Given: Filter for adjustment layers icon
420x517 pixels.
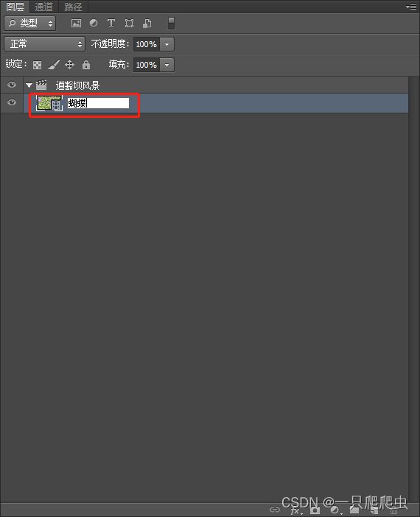Looking at the screenshot, I should pos(94,23).
